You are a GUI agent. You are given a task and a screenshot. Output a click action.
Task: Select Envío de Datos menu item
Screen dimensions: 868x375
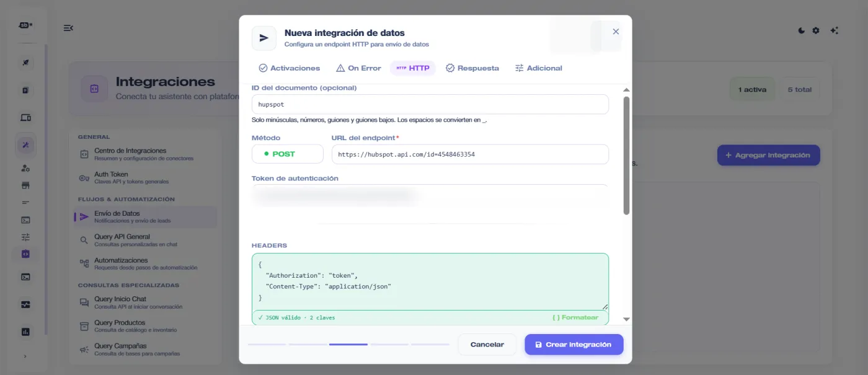click(x=146, y=216)
